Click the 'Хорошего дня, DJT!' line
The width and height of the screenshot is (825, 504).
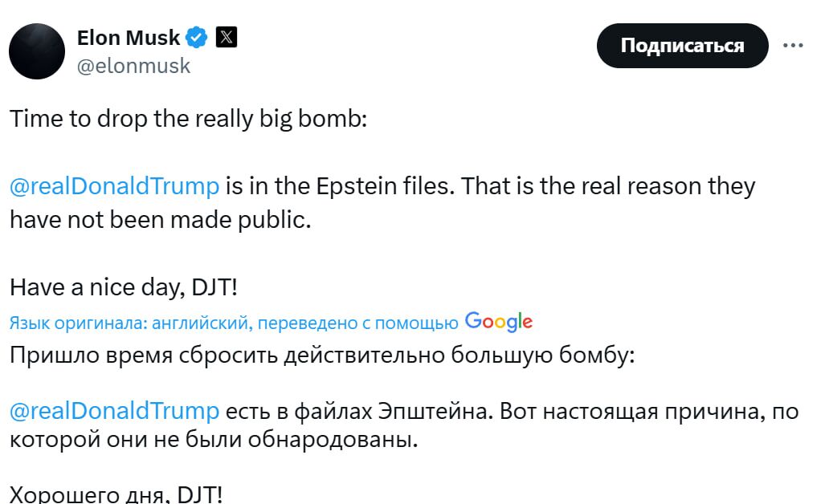pos(116,494)
